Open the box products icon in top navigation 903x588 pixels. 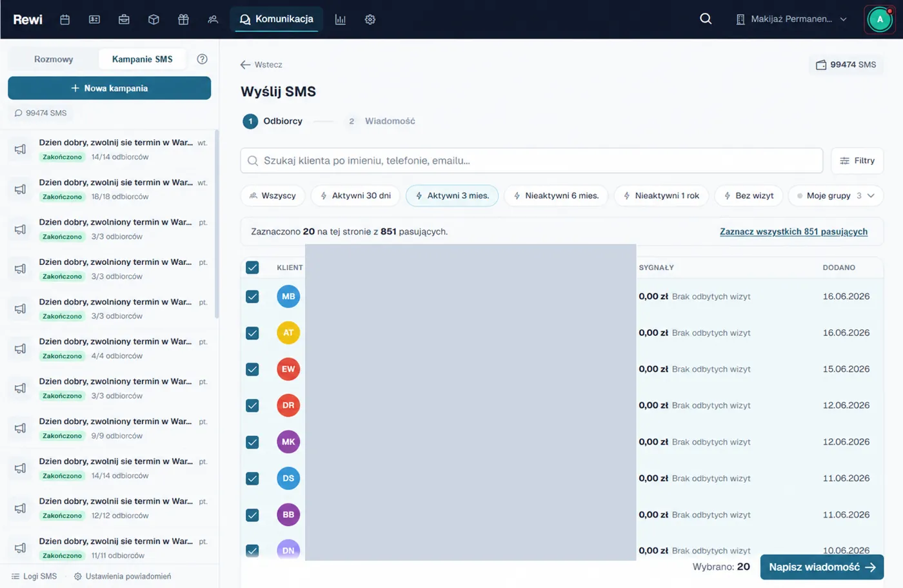(154, 19)
